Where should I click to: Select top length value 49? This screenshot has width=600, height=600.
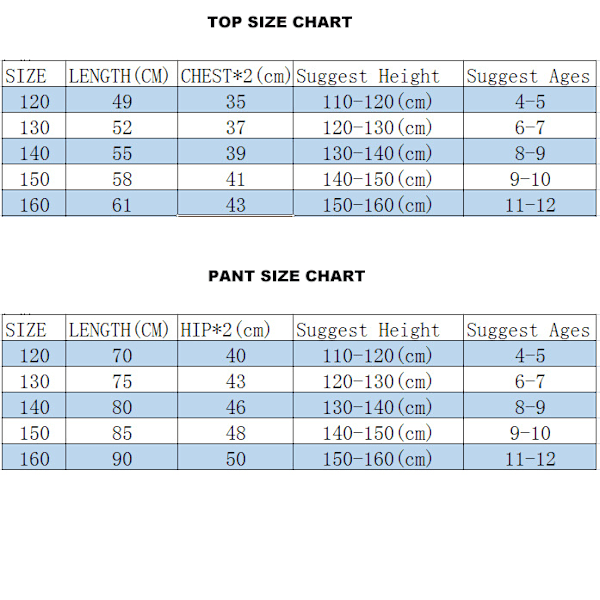[x=122, y=102]
